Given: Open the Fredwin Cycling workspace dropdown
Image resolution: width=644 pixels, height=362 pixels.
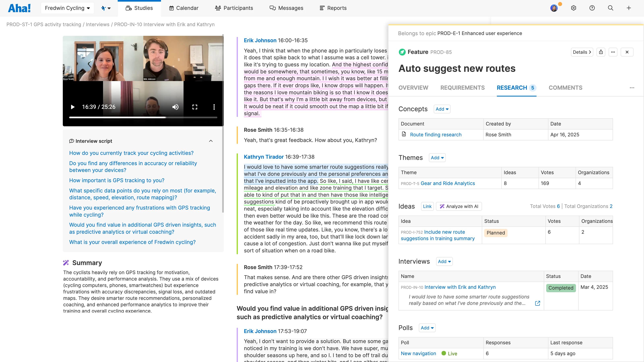Looking at the screenshot, I should (x=67, y=8).
